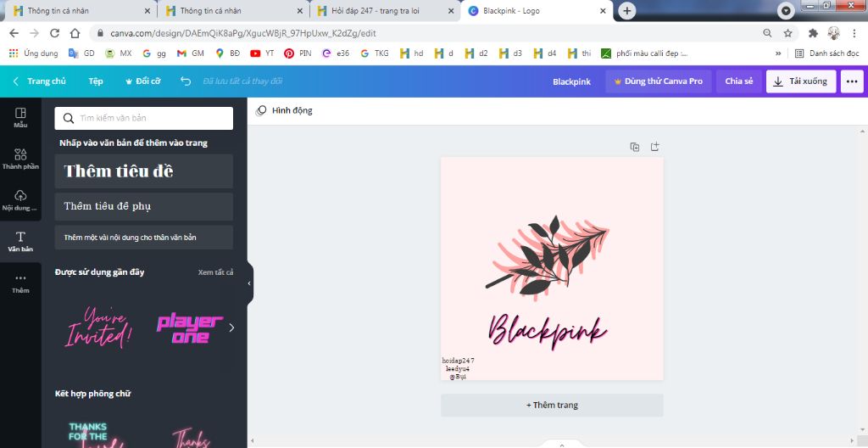Screen dimensions: 868x448
Task: Click the Tìm kiếm văn bản search field
Action: pos(144,118)
